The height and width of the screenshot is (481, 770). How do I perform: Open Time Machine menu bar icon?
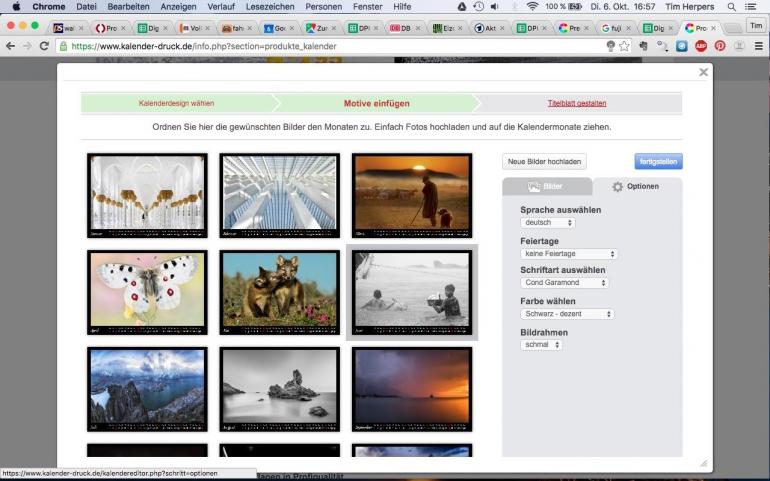tap(478, 6)
